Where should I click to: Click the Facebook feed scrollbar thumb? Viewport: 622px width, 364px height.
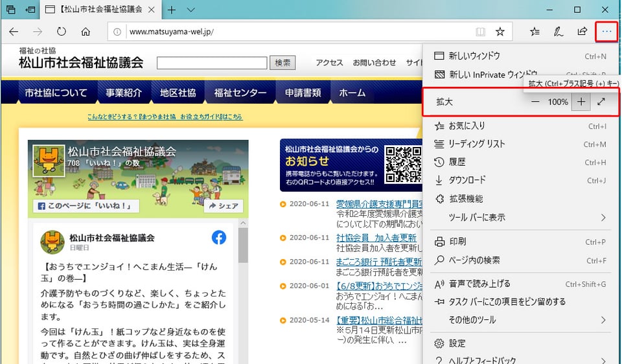click(243, 245)
